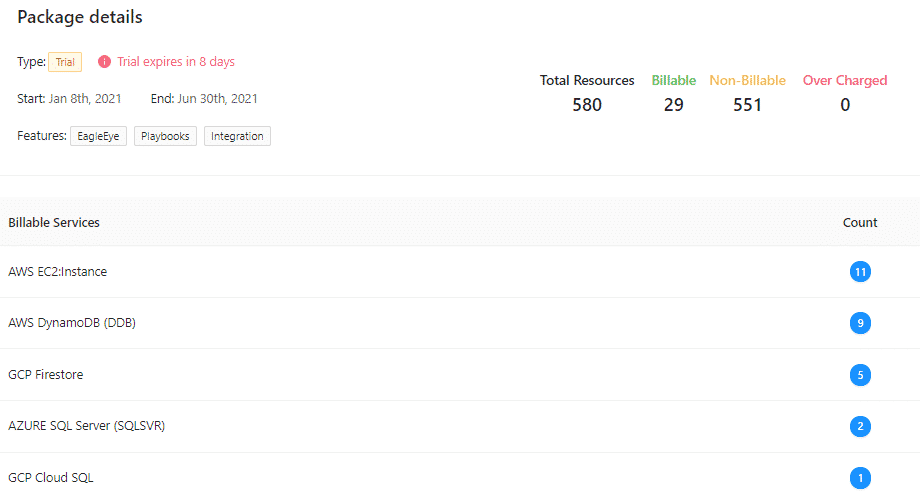The width and height of the screenshot is (920, 492).
Task: Click the Non-Billable resources count 551
Action: tap(748, 105)
